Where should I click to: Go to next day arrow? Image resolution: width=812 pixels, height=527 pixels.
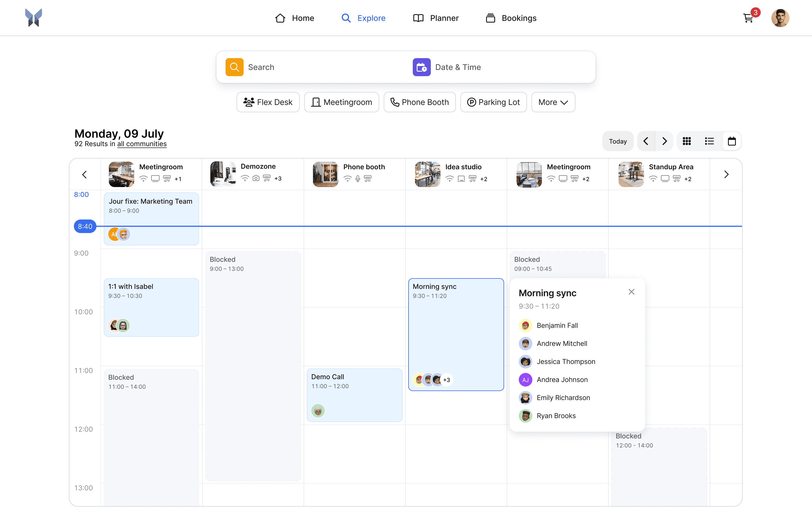pos(664,141)
